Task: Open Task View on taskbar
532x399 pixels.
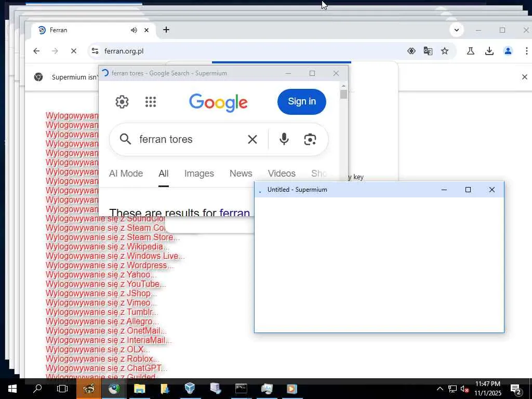Action: 62,389
